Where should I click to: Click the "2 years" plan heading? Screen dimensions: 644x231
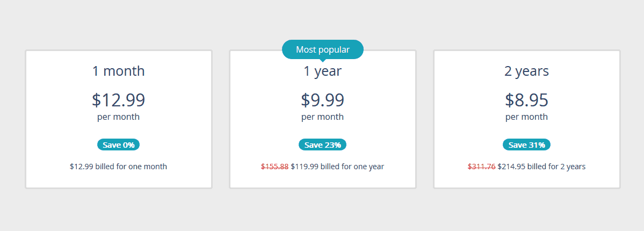[x=527, y=71]
